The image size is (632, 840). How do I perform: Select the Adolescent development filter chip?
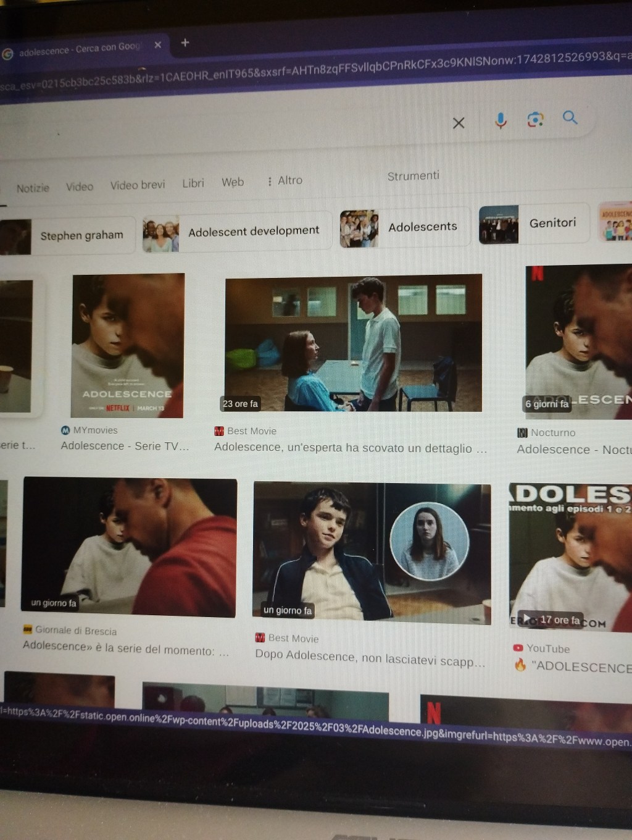(x=253, y=230)
